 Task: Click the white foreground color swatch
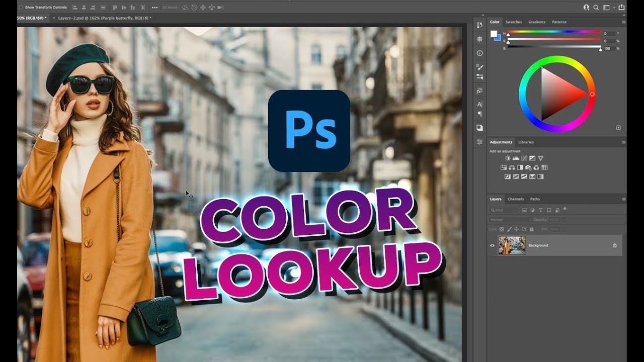494,34
